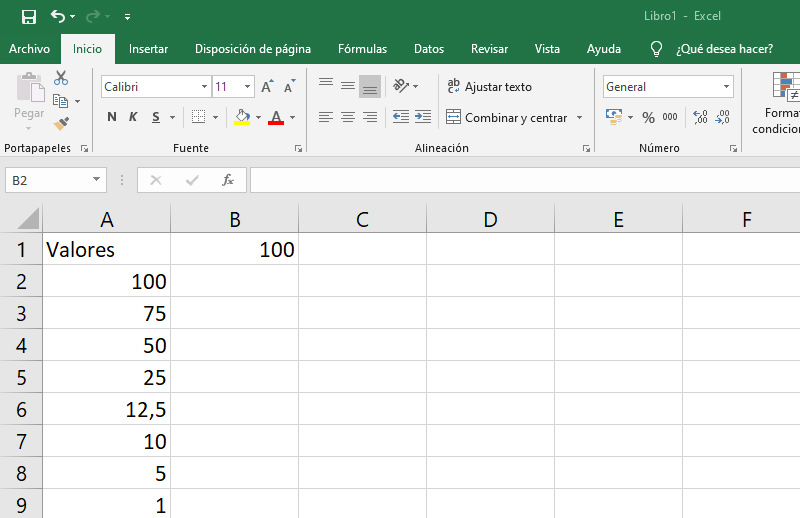Toggle bold (N) formatting
The height and width of the screenshot is (518, 800).
(112, 117)
